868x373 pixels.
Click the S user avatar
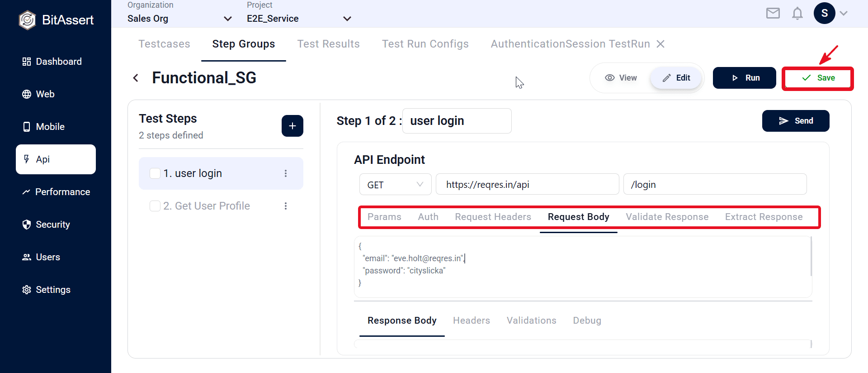tap(825, 13)
